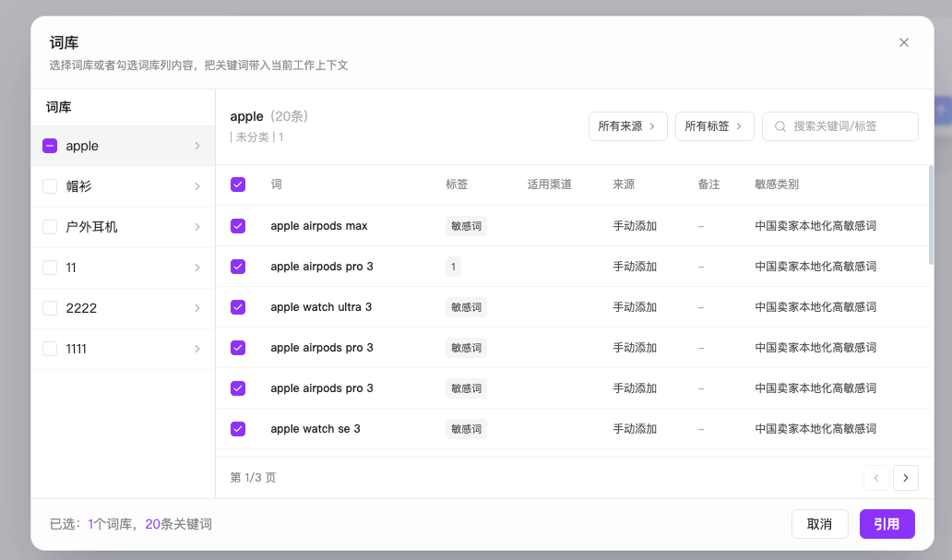Check the 帽衫 library checkbox
This screenshot has height=560, width=952.
(50, 186)
